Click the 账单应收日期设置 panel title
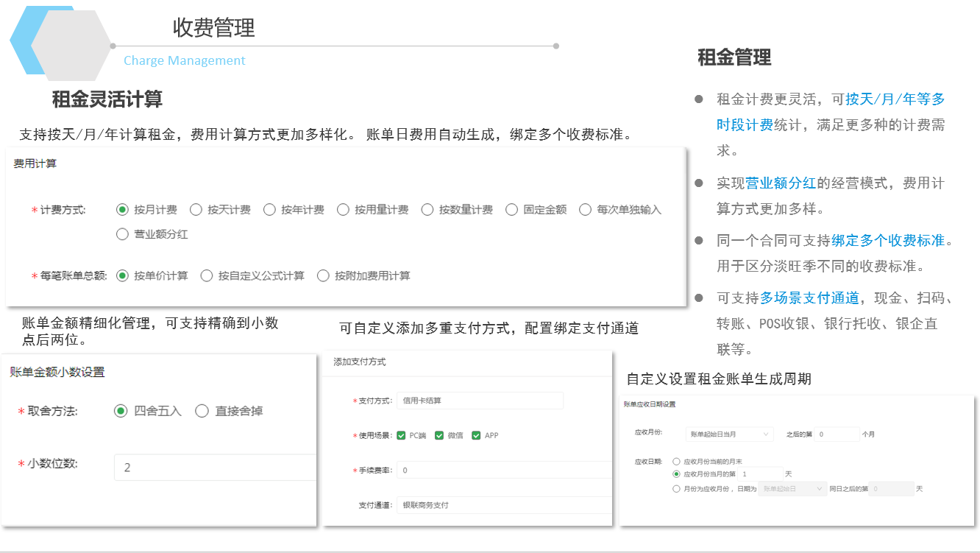This screenshot has width=980, height=553. pyautogui.click(x=650, y=404)
